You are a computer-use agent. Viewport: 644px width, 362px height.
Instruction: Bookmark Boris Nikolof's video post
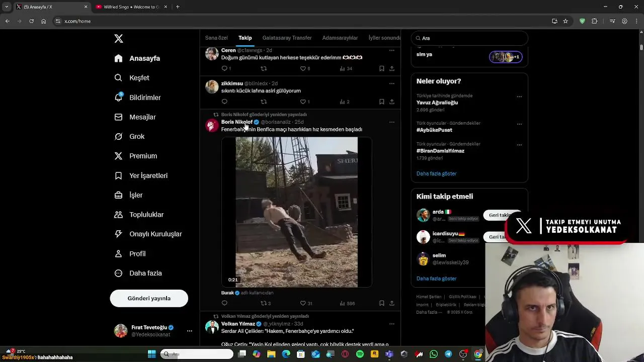click(382, 303)
